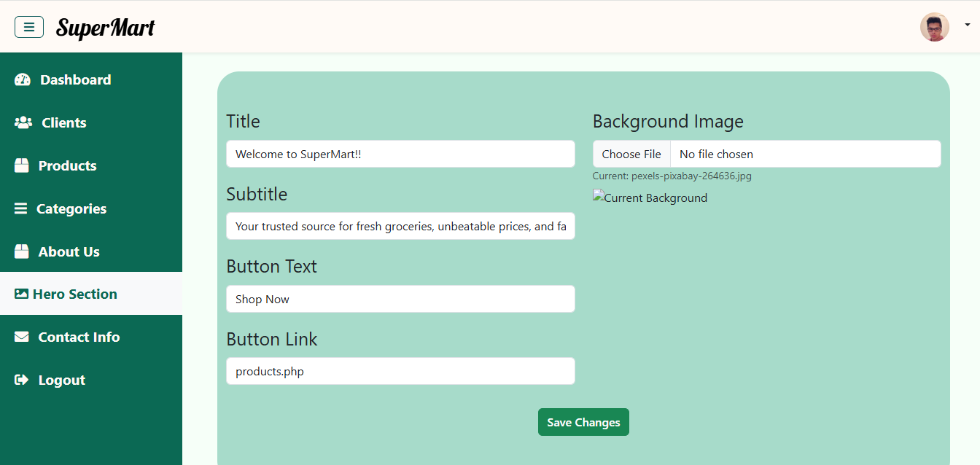This screenshot has height=465, width=980.
Task: Click the Clients people icon
Action: point(23,123)
